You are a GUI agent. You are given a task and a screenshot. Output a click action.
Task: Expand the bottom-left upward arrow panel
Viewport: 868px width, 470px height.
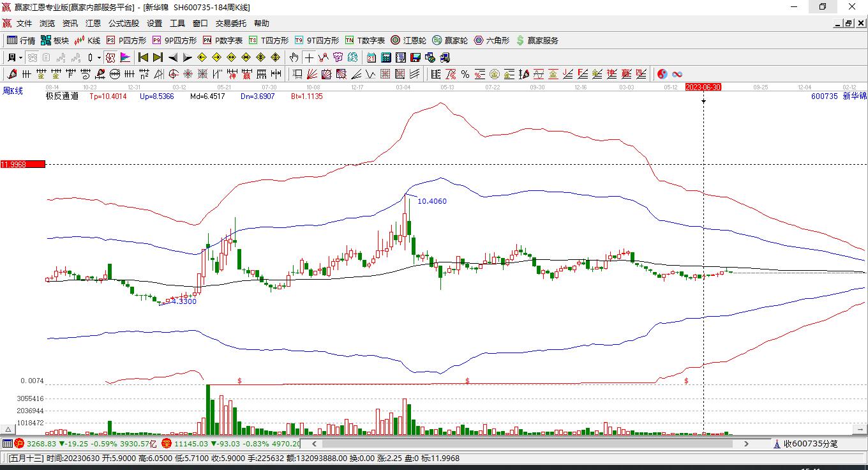[x=8, y=430]
